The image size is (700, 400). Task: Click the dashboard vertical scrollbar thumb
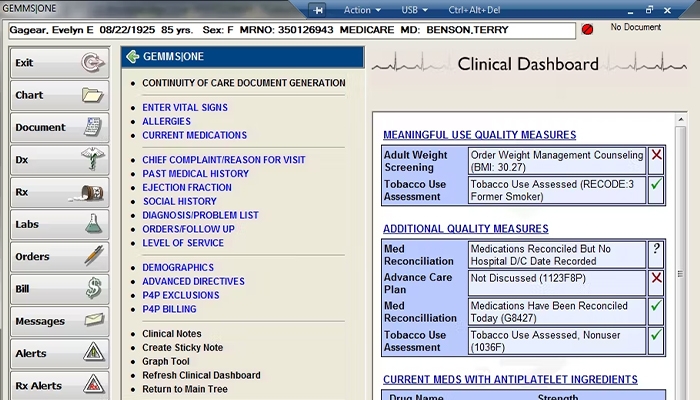(680, 273)
